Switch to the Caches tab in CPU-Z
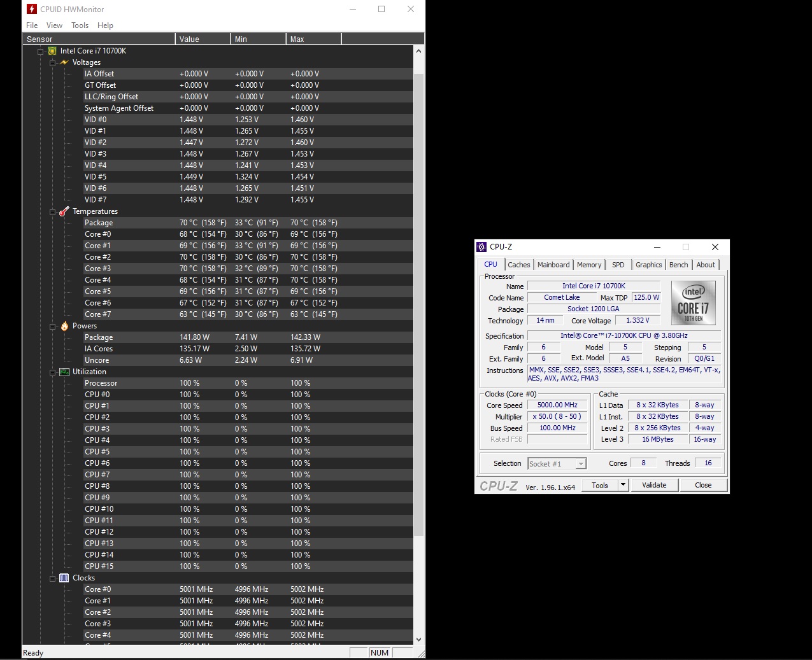Image resolution: width=812 pixels, height=660 pixels. coord(519,265)
